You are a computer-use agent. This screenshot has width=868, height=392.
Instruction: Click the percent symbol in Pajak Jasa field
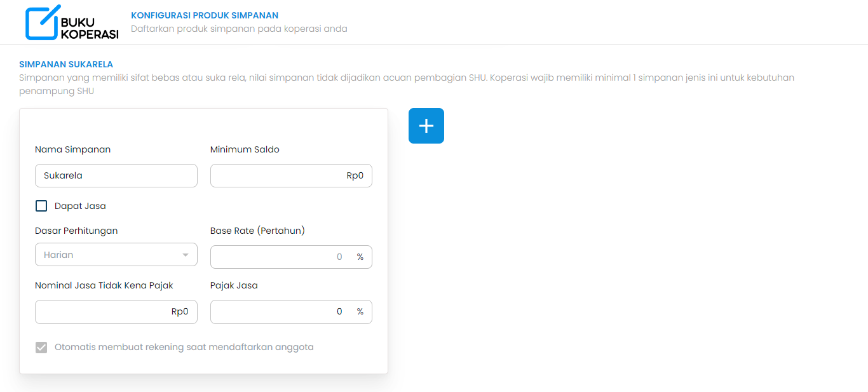(360, 311)
